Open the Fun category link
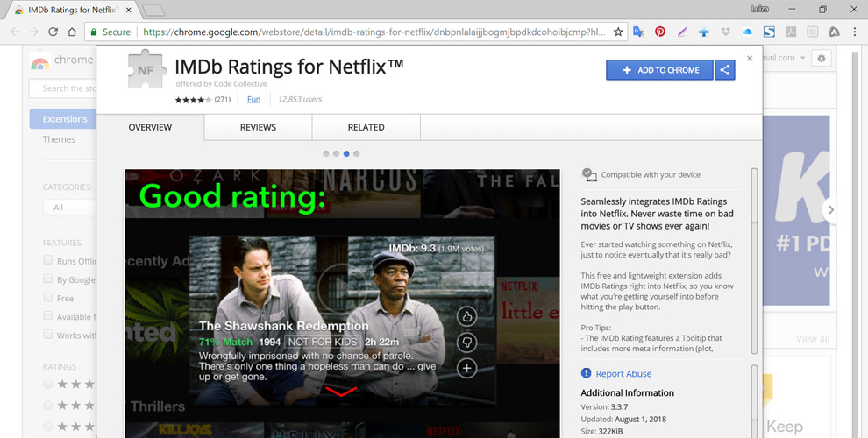868x438 pixels. pyautogui.click(x=253, y=99)
